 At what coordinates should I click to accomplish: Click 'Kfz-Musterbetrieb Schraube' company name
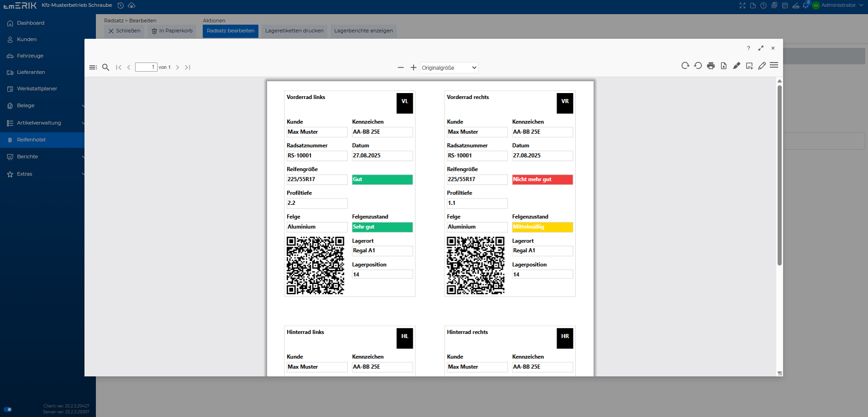point(77,5)
